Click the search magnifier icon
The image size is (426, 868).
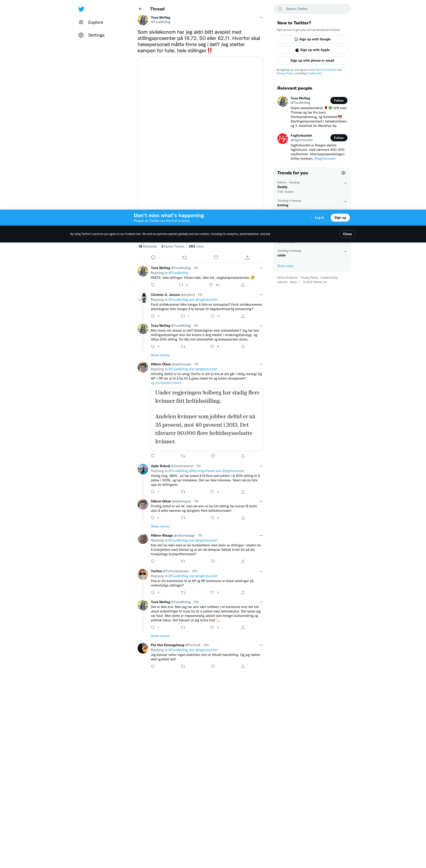coord(280,9)
